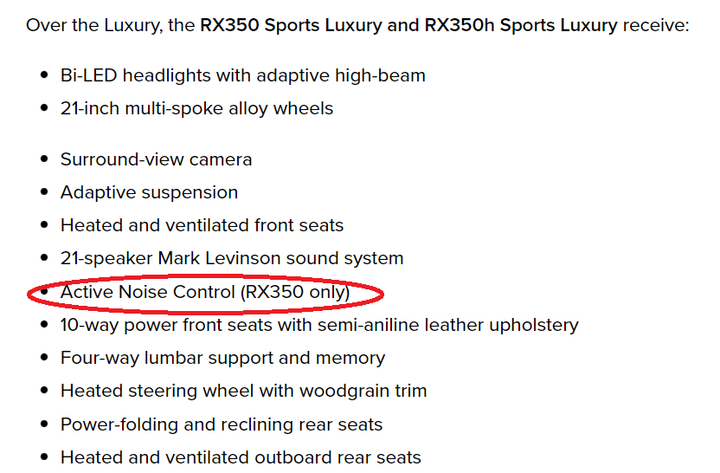This screenshot has height=473, width=720.
Task: Click 'Four-way lumbar support and memory' text
Action: (223, 358)
